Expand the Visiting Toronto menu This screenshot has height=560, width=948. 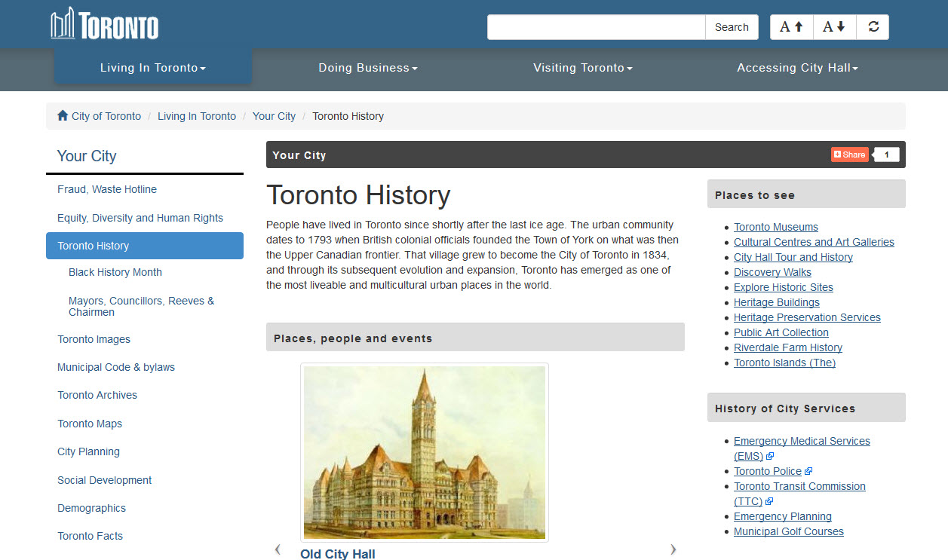tap(583, 68)
